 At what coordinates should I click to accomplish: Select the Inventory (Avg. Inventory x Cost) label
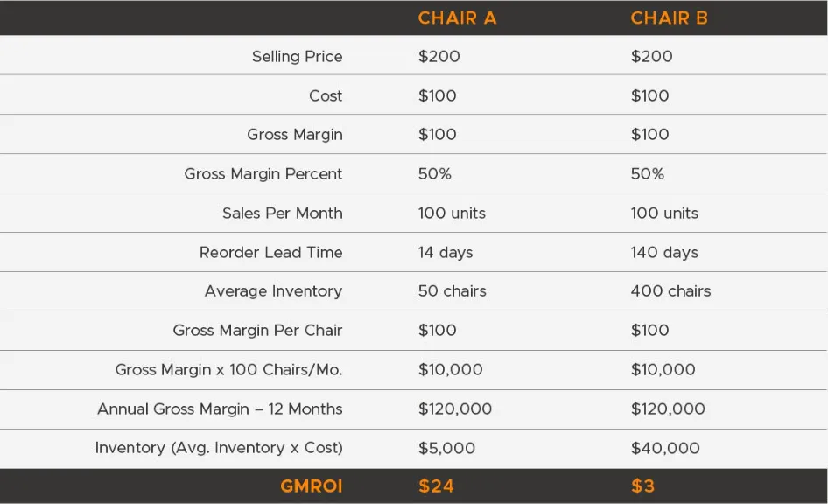tap(219, 448)
